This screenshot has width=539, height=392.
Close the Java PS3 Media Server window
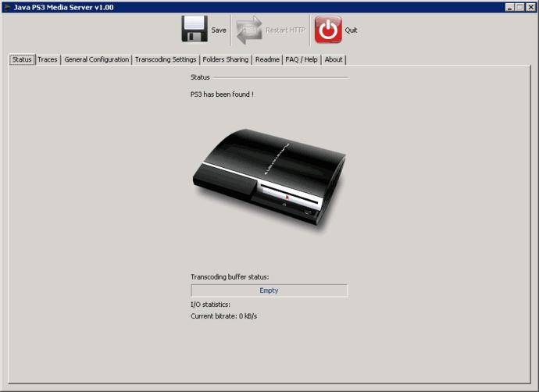click(530, 7)
